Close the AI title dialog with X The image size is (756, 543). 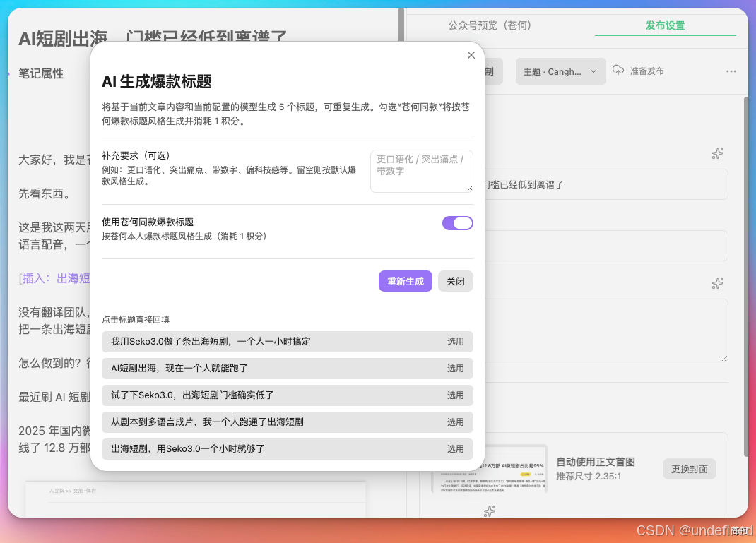(471, 55)
